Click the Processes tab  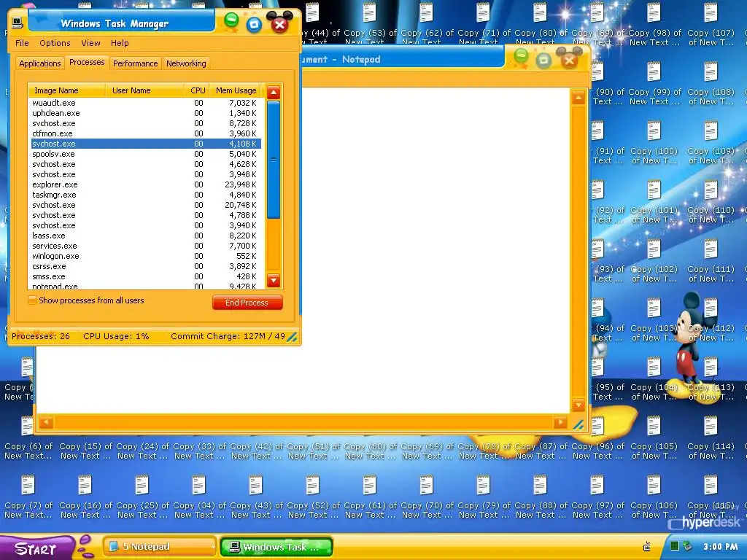pyautogui.click(x=87, y=63)
